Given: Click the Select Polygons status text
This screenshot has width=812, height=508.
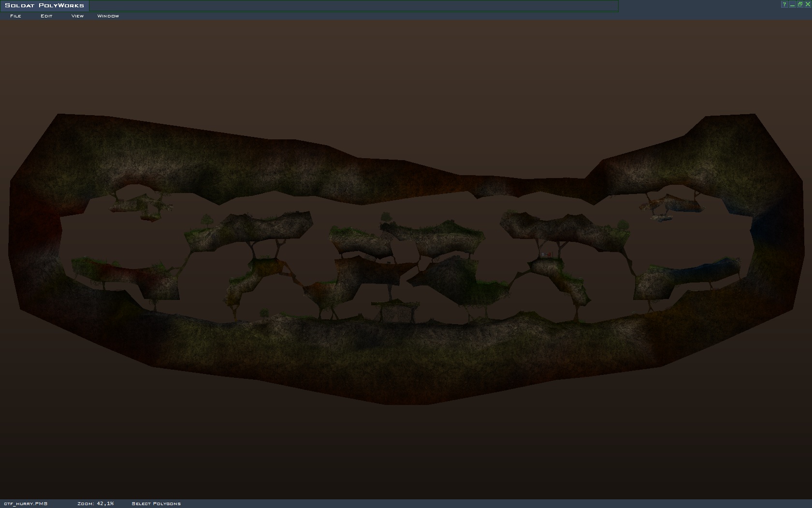Looking at the screenshot, I should [x=156, y=504].
